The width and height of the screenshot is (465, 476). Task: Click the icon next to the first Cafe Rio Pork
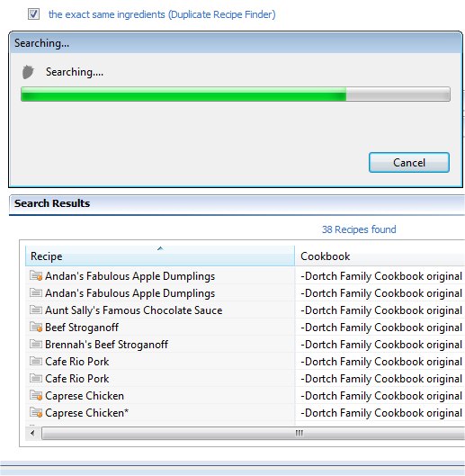click(x=36, y=361)
